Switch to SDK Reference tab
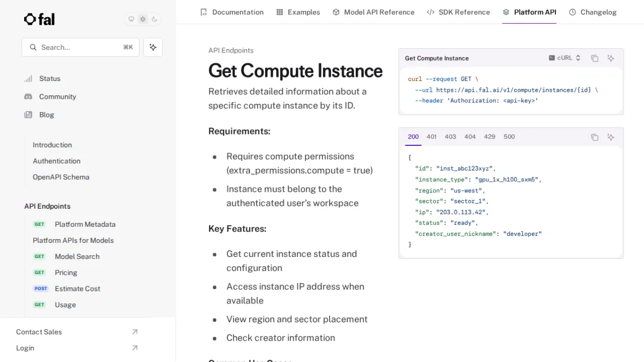This screenshot has height=362, width=644. (458, 12)
